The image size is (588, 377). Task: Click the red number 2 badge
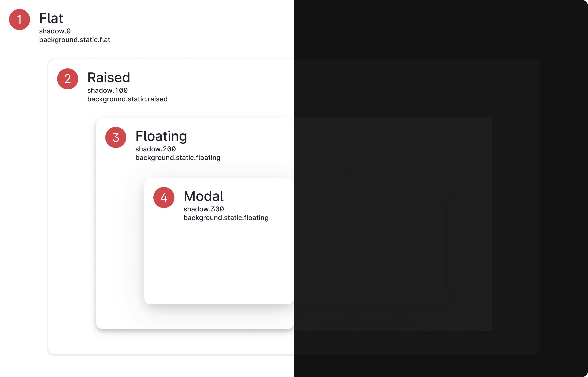tap(68, 79)
